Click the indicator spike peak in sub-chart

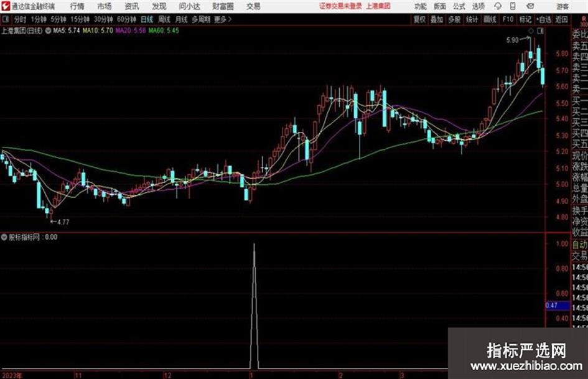click(x=254, y=245)
